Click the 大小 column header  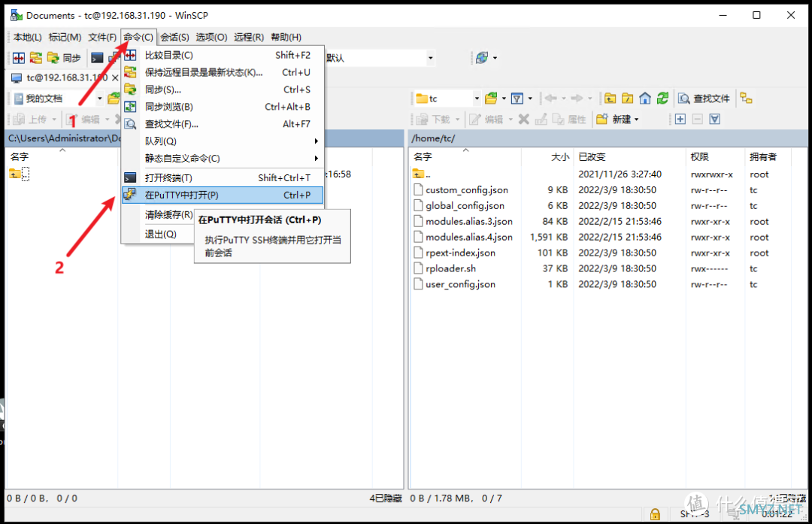coord(547,156)
